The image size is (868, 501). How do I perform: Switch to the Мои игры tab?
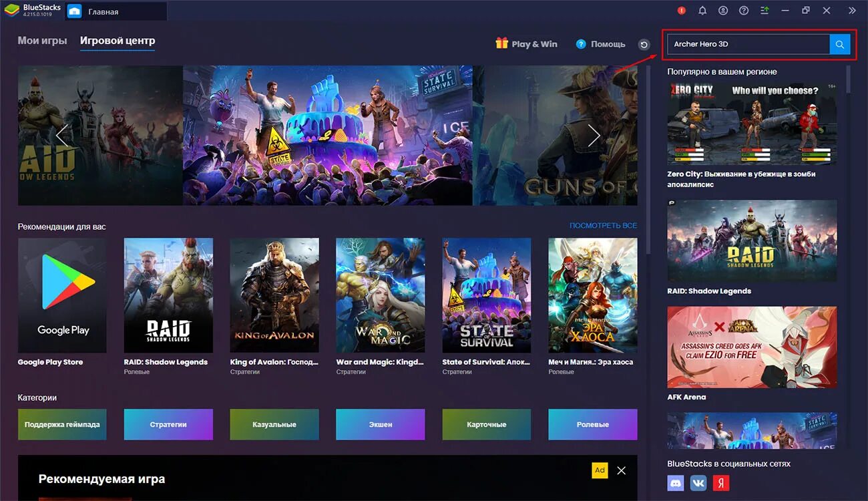pos(42,41)
